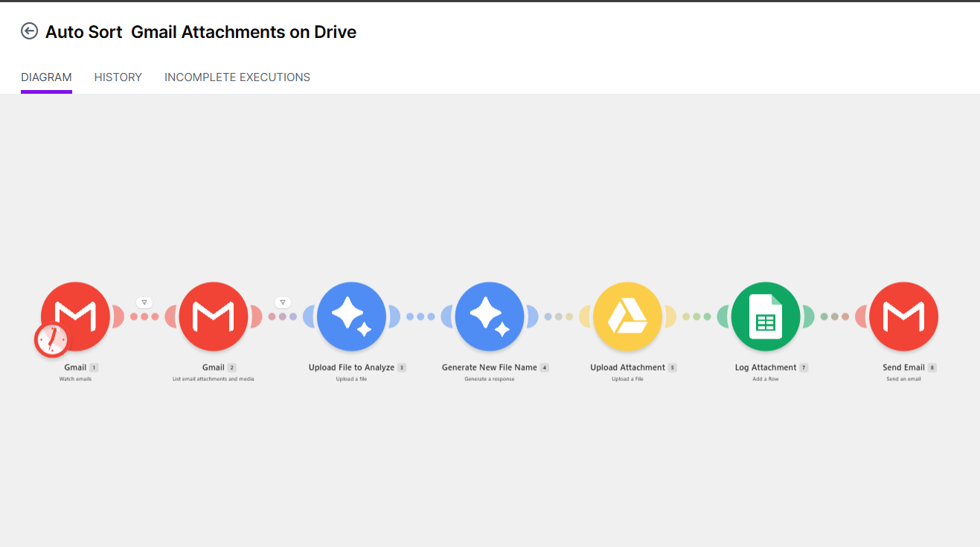Open the Gmail Watch emails module

75,316
